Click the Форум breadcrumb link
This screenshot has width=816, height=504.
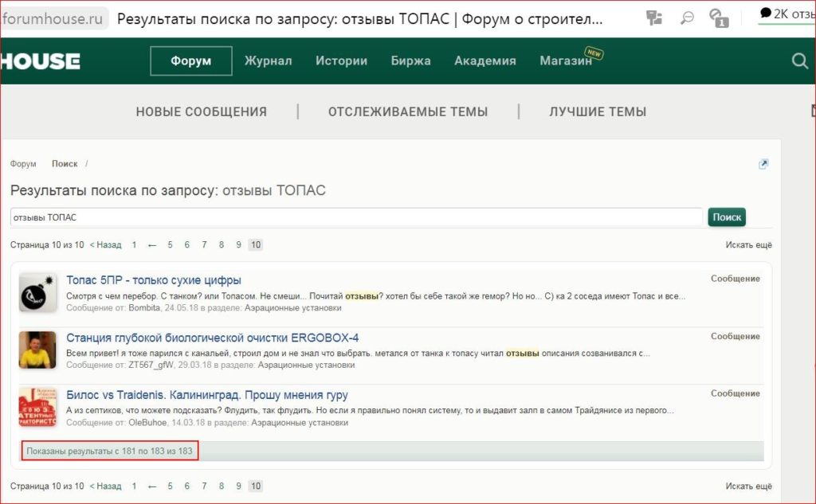(x=23, y=164)
